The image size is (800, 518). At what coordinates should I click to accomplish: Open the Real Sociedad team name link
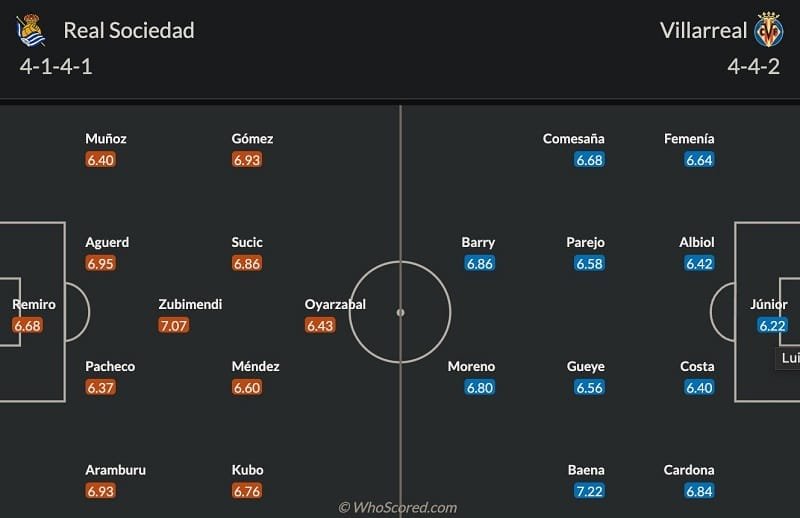[129, 30]
